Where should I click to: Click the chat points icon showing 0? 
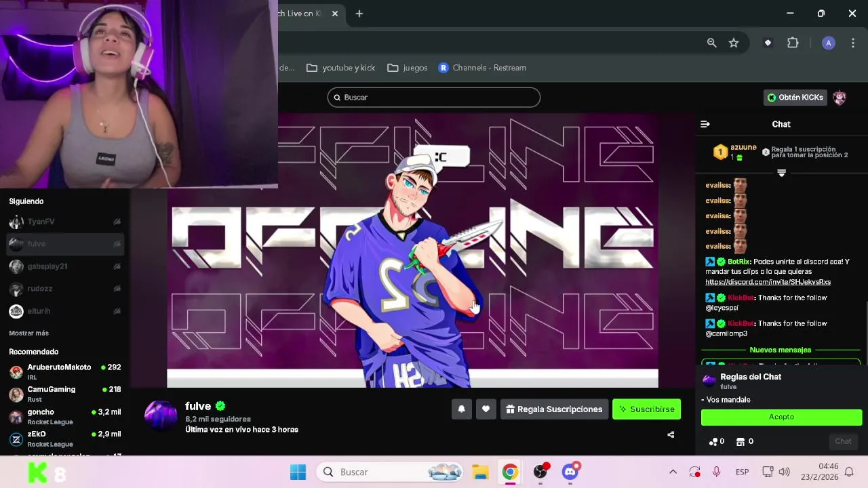coord(717,441)
